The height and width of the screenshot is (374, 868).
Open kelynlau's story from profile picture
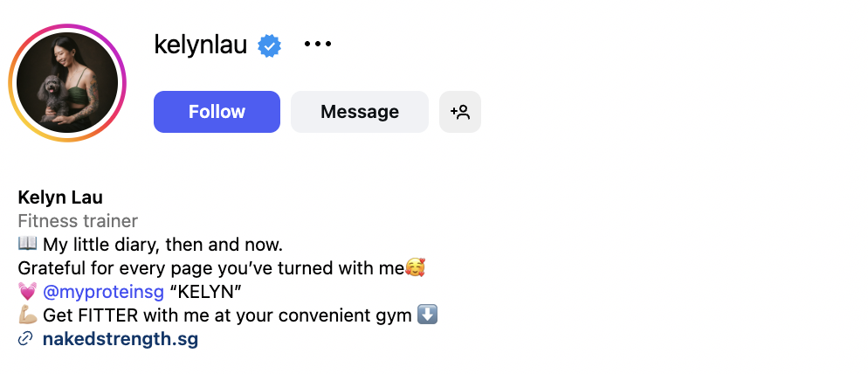point(67,83)
